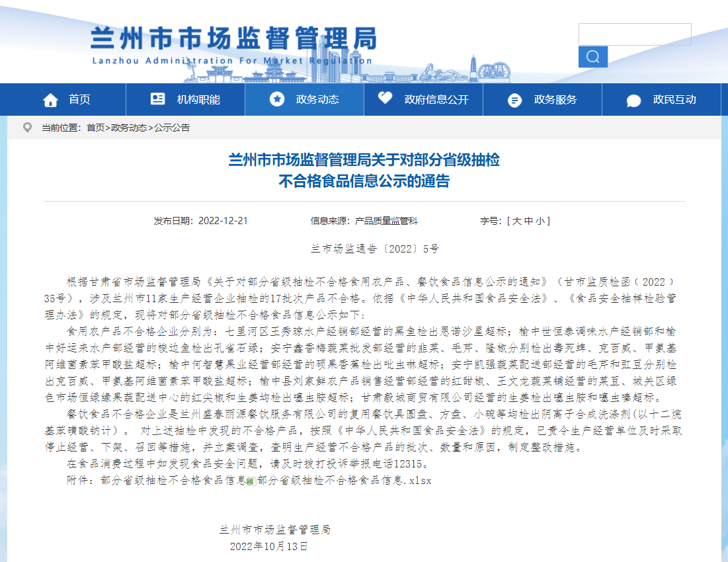
Task: Click document number 兰市场监通告〔2022〕5号
Action: tap(375, 249)
